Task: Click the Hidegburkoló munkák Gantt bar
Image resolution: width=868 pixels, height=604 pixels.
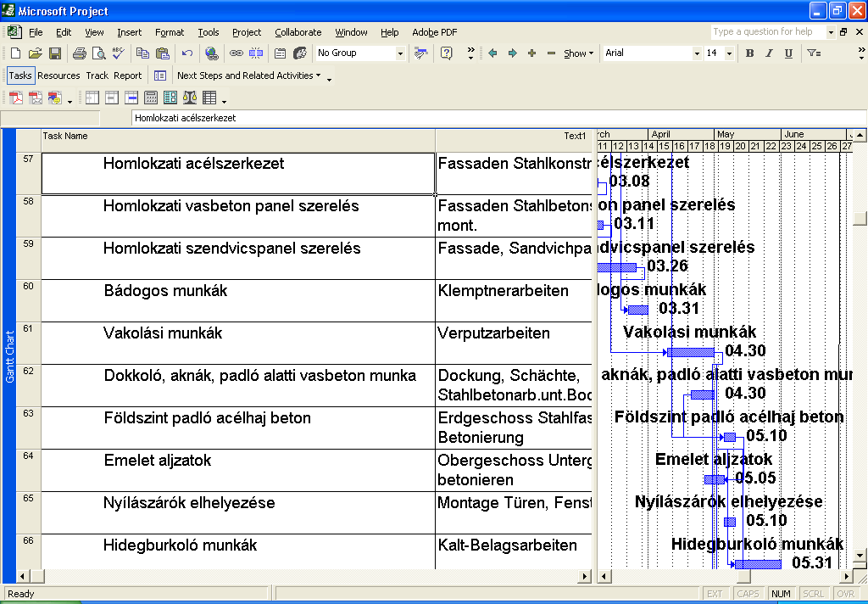Action: point(758,564)
